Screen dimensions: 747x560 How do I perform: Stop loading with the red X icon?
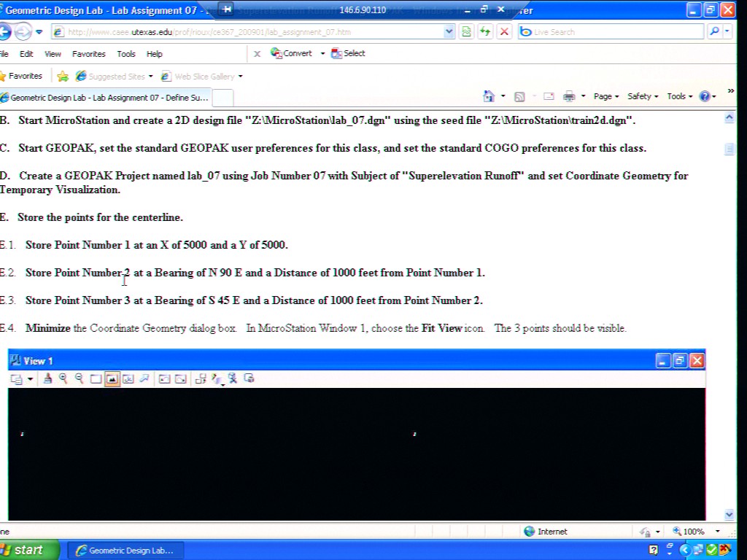tap(504, 32)
